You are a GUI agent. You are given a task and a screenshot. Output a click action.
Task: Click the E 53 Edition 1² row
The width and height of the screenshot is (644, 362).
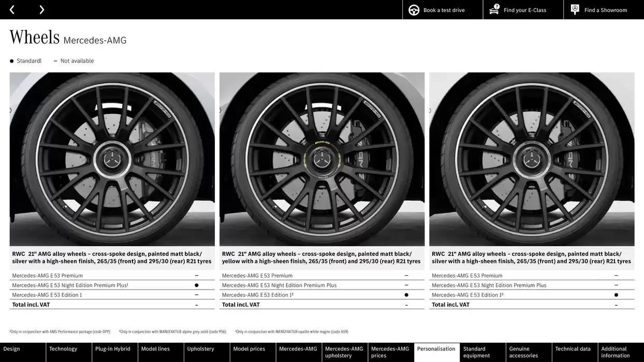pyautogui.click(x=322, y=295)
